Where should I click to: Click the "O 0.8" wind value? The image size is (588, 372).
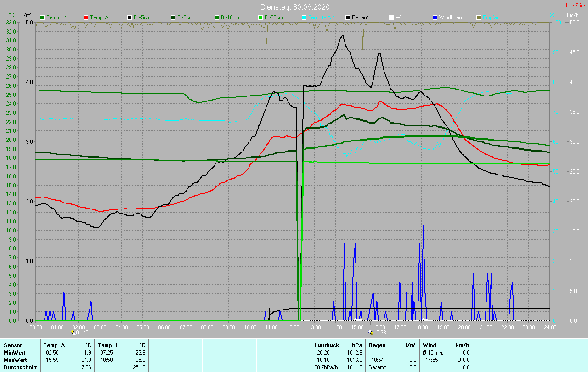[463, 360]
